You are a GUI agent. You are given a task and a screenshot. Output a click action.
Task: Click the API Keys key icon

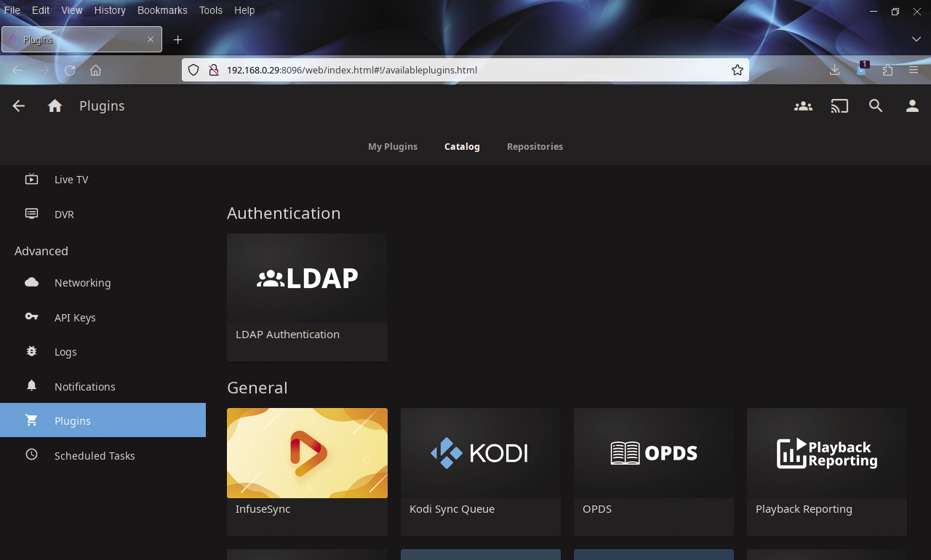point(31,317)
